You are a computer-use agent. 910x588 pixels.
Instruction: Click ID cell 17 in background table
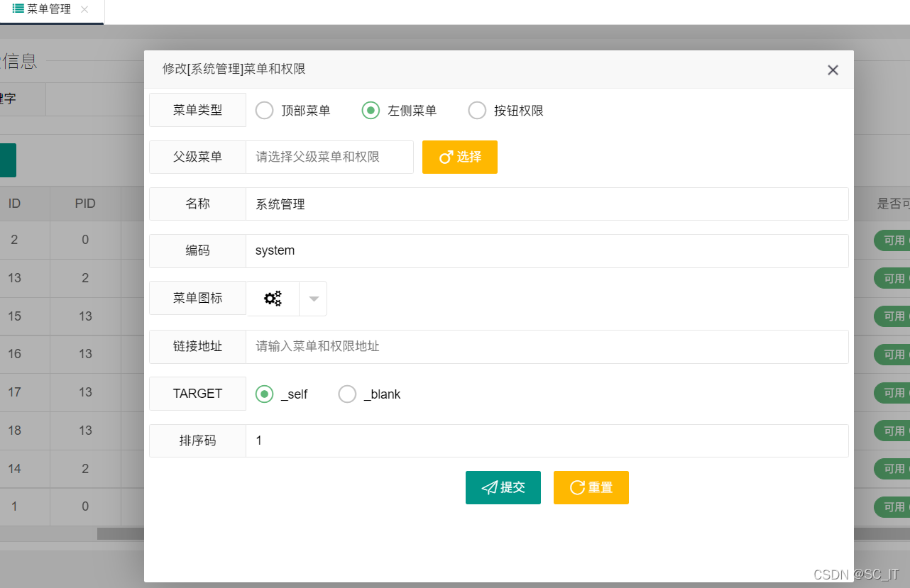coord(14,392)
